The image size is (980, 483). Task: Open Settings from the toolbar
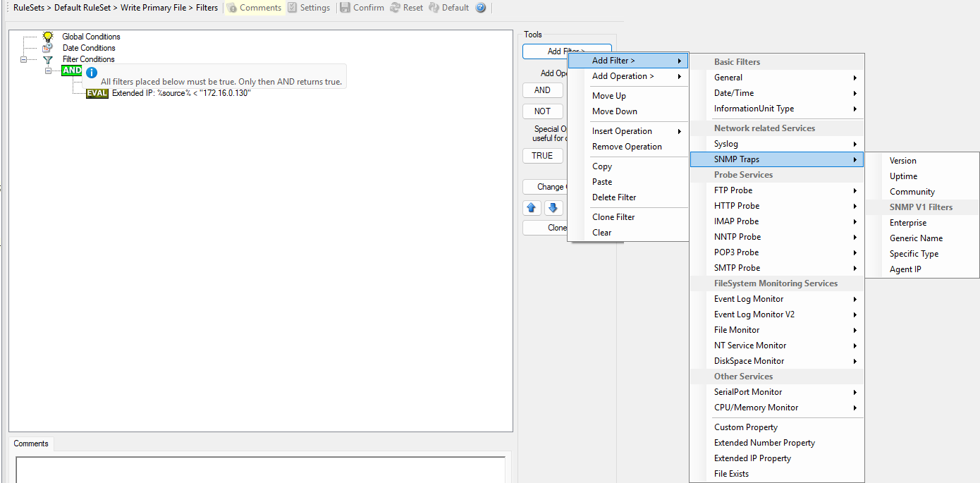point(308,8)
